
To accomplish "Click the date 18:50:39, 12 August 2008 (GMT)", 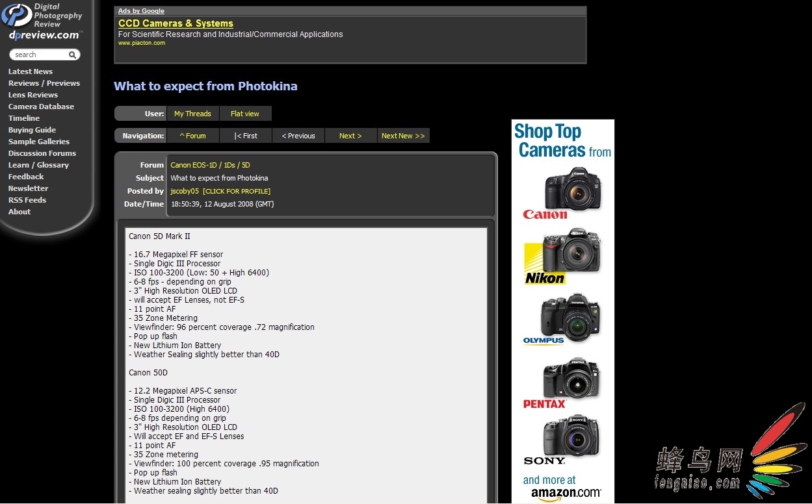I will tap(222, 204).
